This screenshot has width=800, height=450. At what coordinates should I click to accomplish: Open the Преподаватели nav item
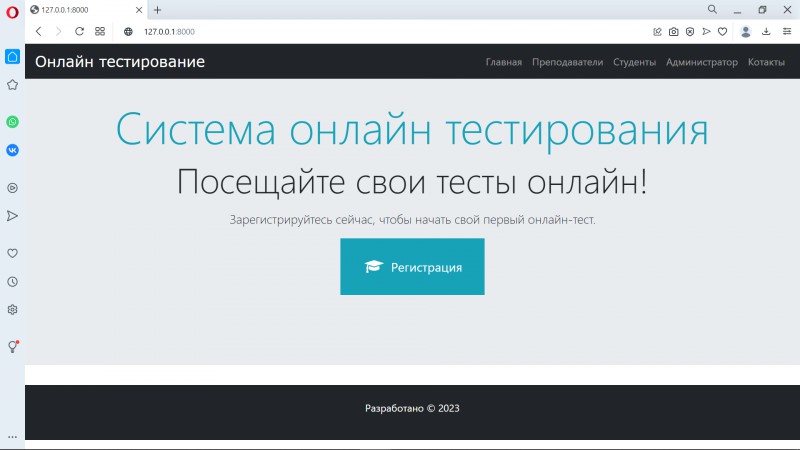pos(567,62)
